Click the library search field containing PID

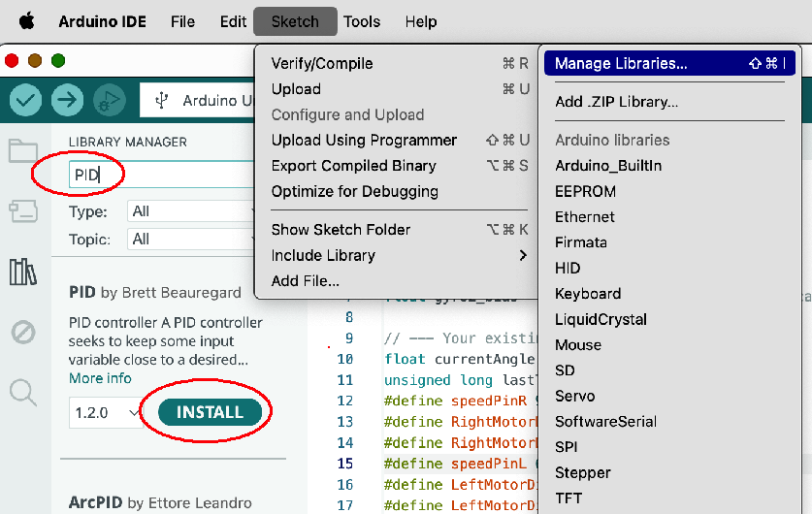[x=162, y=175]
